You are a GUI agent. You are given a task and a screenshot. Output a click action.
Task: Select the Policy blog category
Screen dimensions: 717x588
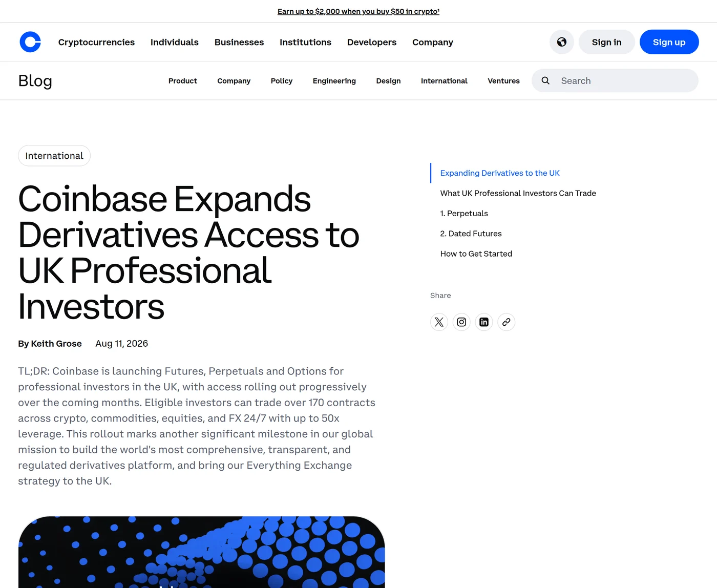coord(282,81)
